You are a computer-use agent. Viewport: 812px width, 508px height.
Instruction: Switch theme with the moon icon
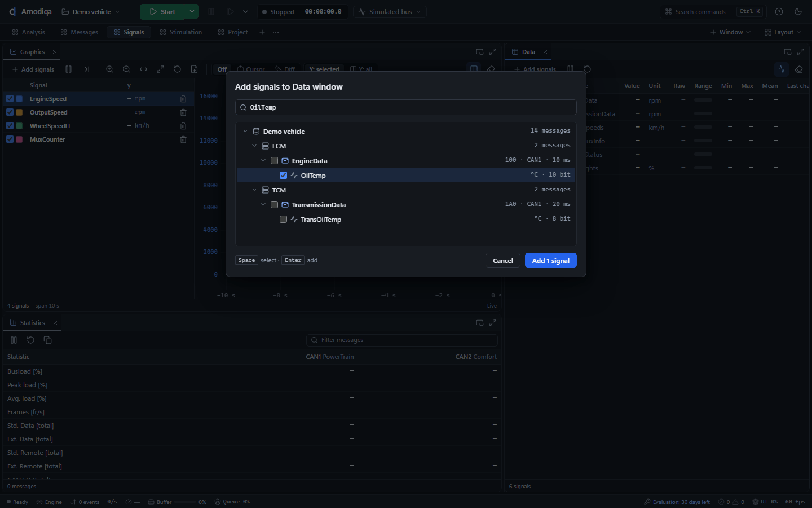(x=798, y=12)
